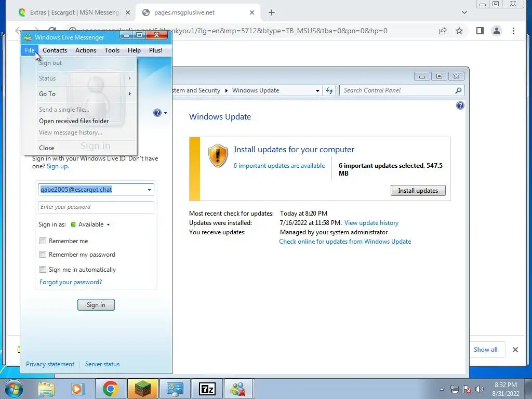Open the Chrome profile icon
The height and width of the screenshot is (399, 532).
pyautogui.click(x=497, y=31)
